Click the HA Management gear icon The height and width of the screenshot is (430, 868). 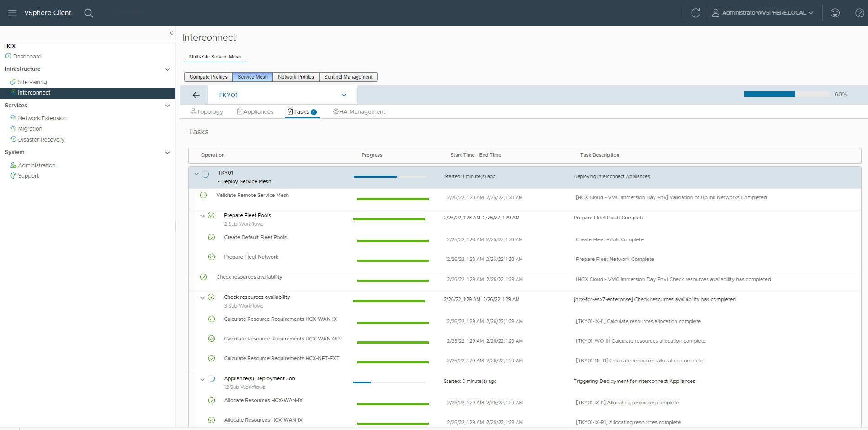click(336, 111)
